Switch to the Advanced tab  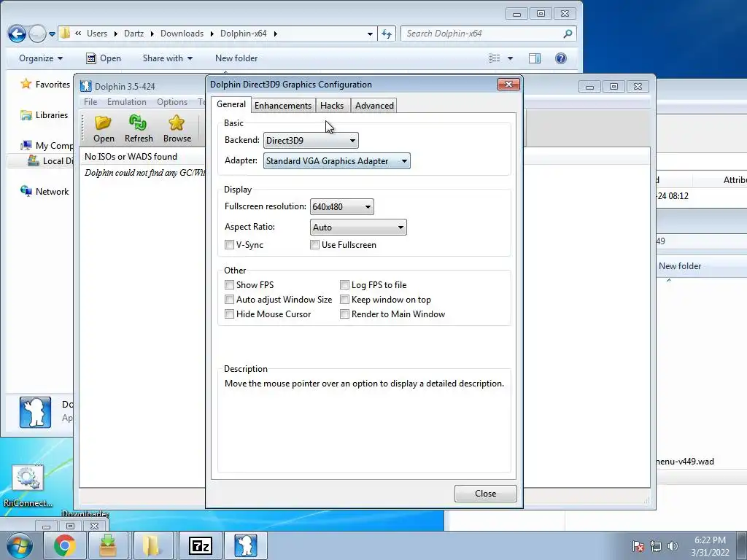[x=374, y=105]
